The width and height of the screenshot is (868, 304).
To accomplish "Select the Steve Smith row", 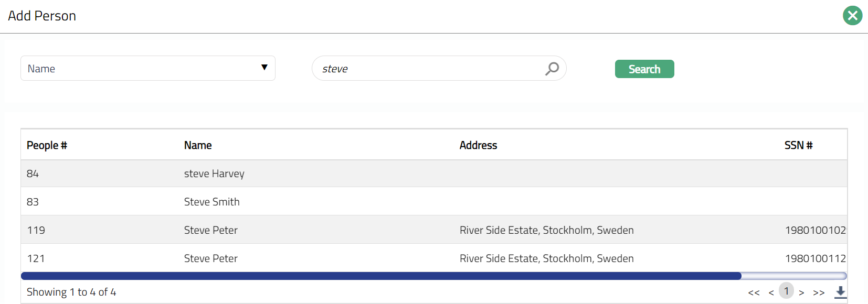I will tap(211, 202).
